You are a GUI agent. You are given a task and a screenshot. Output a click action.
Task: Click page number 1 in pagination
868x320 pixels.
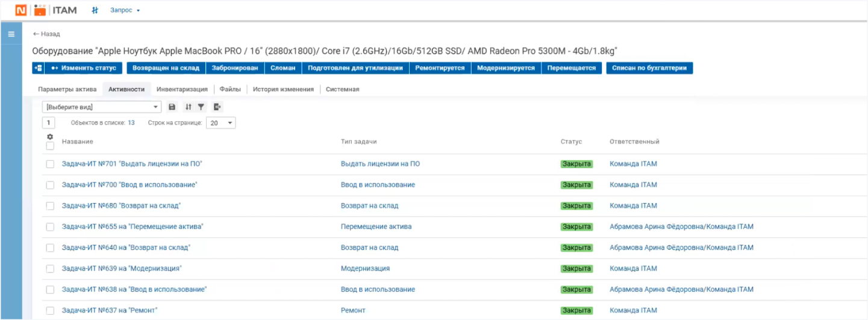[x=49, y=123]
